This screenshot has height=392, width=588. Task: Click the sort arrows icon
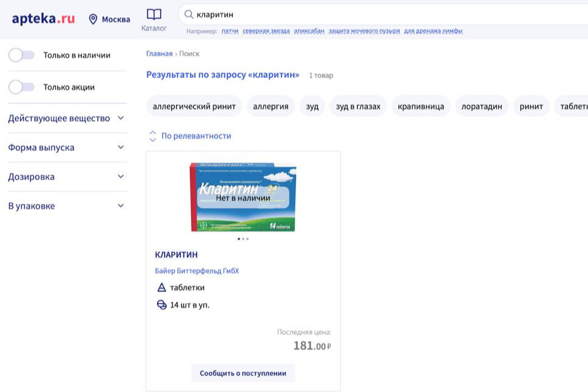(x=152, y=136)
